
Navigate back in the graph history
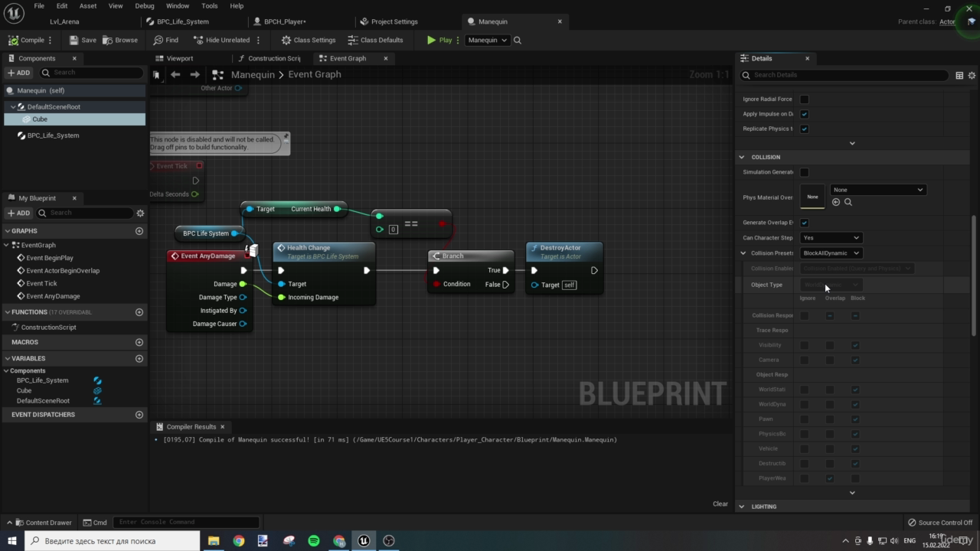175,74
